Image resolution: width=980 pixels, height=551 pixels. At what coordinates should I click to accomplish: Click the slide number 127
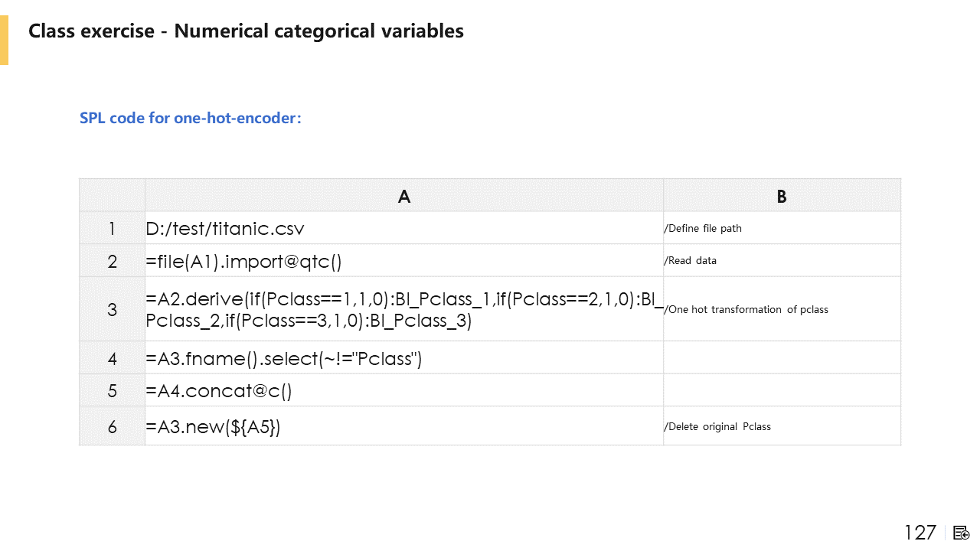coord(920,533)
